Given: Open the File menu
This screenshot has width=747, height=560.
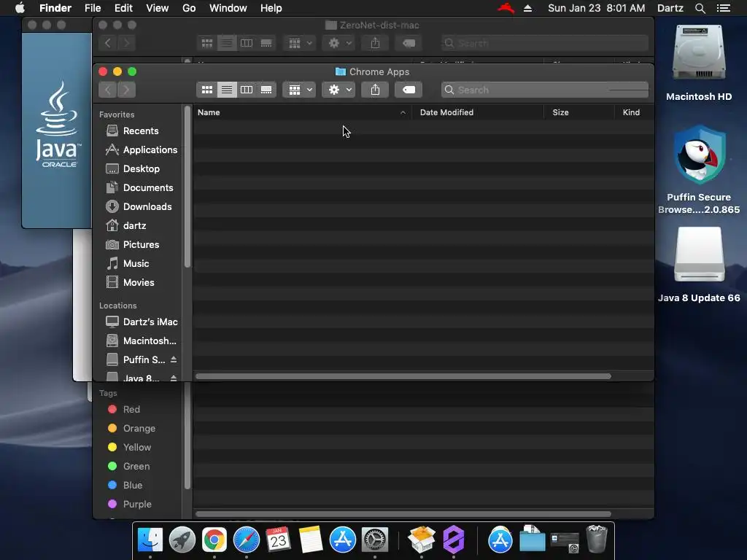Looking at the screenshot, I should coord(93,8).
